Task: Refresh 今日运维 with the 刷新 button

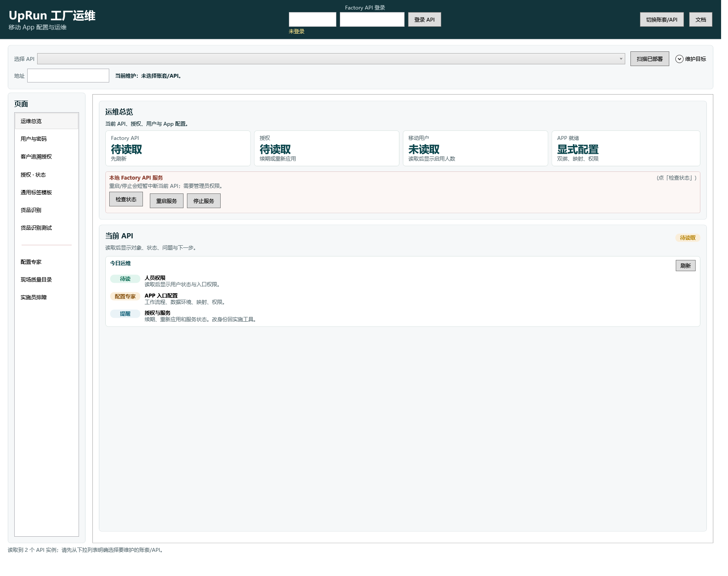Action: pos(685,266)
